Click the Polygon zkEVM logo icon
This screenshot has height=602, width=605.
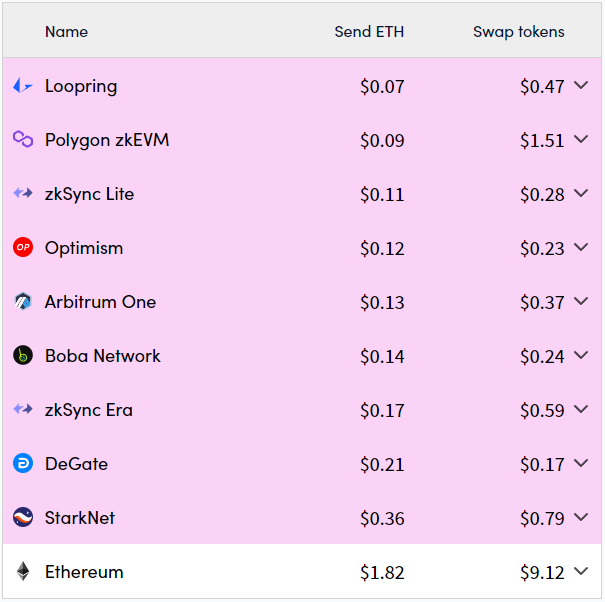pyautogui.click(x=23, y=139)
